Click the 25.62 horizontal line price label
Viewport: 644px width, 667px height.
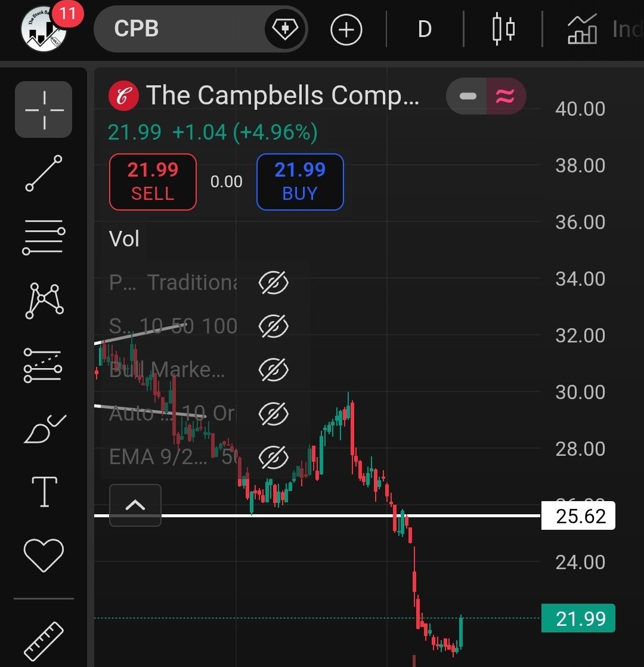click(578, 516)
